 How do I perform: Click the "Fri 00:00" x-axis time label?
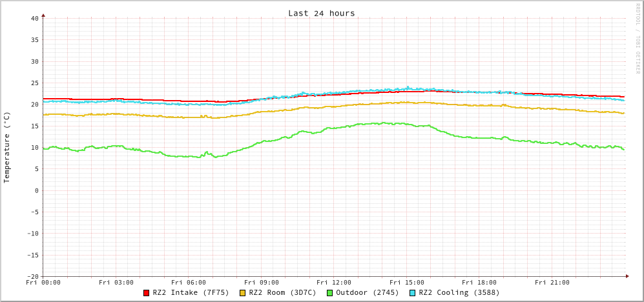(43, 282)
